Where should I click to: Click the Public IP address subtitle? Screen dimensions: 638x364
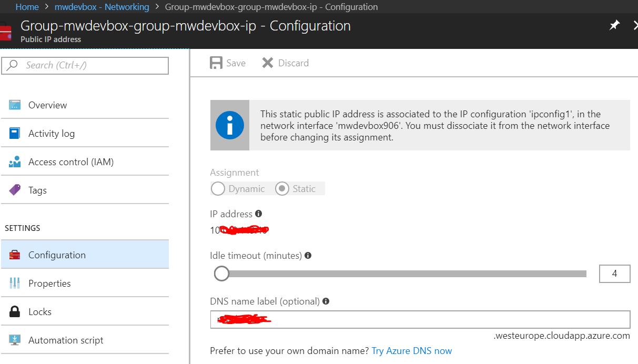(51, 39)
